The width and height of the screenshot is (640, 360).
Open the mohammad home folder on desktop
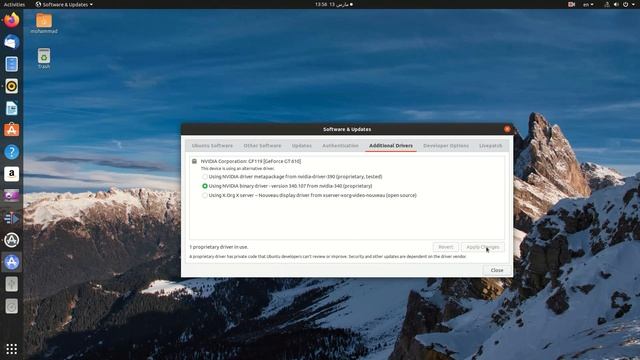coord(44,23)
